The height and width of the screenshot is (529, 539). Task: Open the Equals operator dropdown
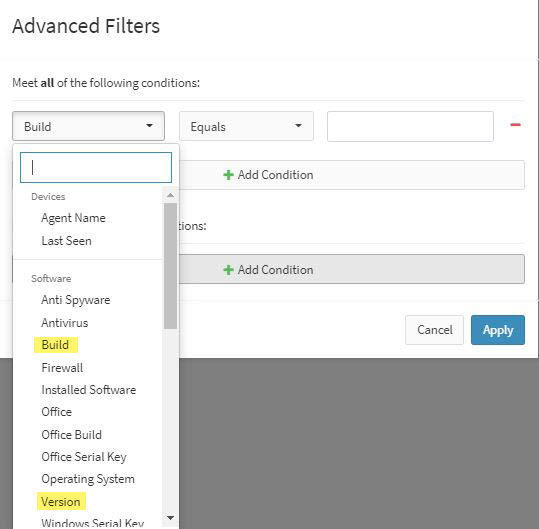point(246,126)
